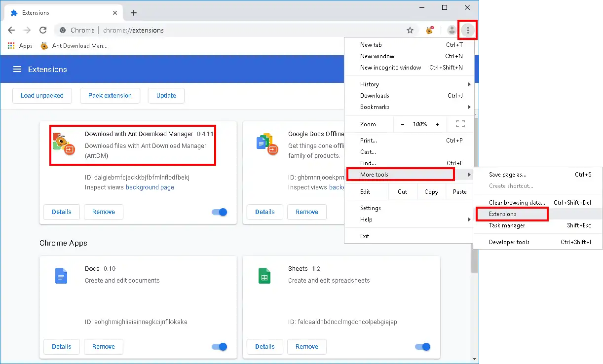Screen dimensions: 603x364
Task: Click Cut in the Edit row
Action: [x=403, y=192]
